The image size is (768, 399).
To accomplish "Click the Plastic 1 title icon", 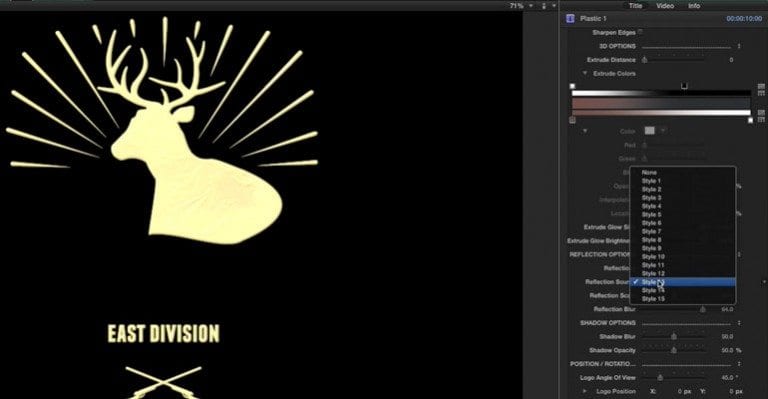I will click(570, 19).
